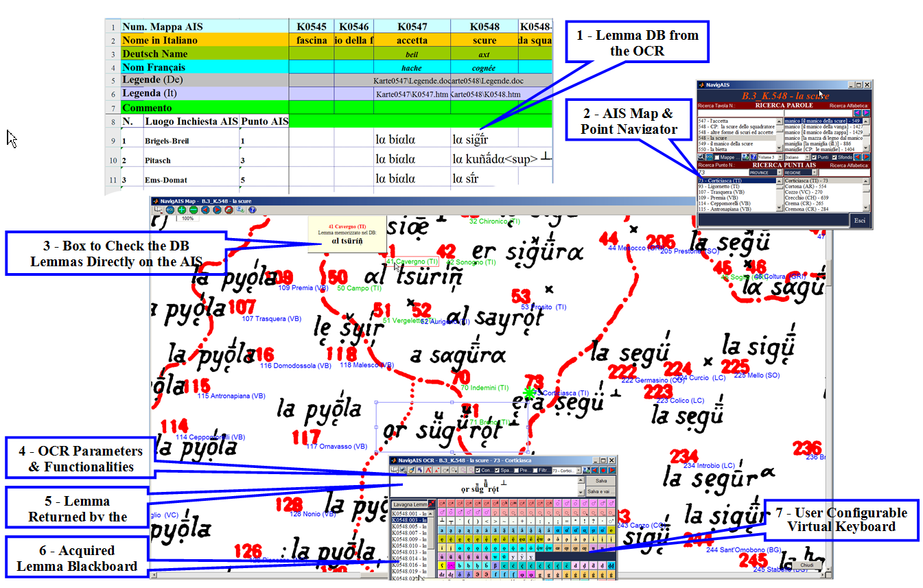923x588 pixels.
Task: Click the Ricerca Tavola N. input field
Action: pyautogui.click(x=740, y=113)
